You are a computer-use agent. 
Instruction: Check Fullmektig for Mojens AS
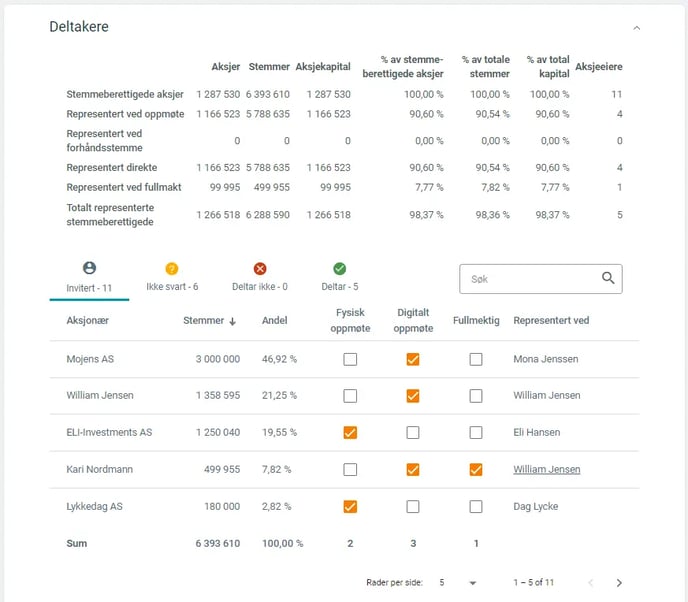click(x=476, y=359)
